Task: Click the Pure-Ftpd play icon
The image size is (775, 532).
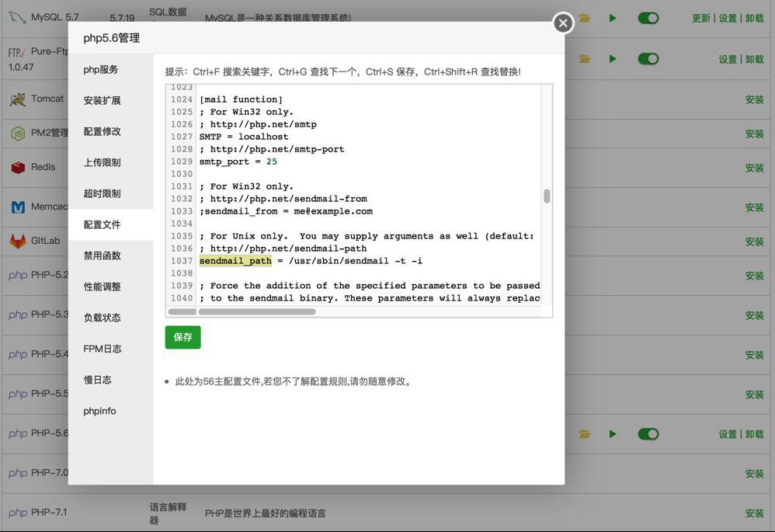Action: 613,59
